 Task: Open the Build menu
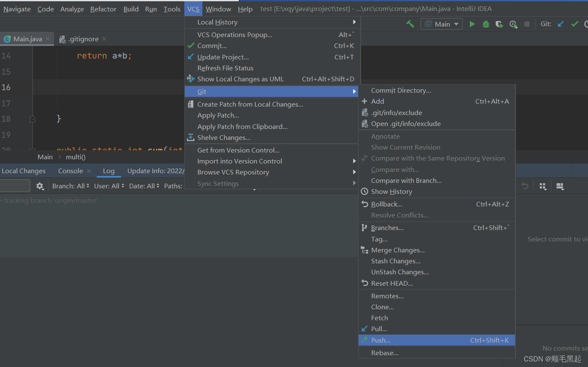[131, 9]
